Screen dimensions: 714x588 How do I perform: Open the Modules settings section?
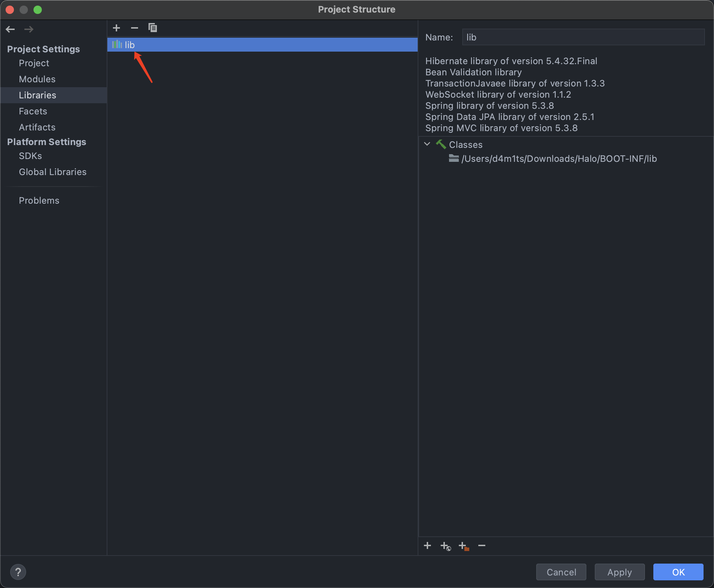pyautogui.click(x=37, y=79)
